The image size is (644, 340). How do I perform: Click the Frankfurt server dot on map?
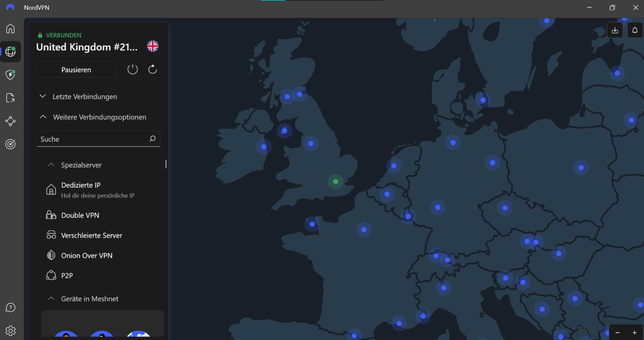click(x=438, y=207)
